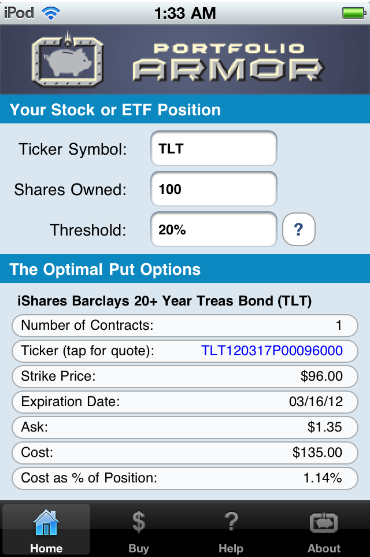Check the Wi-Fi status icon
The image size is (370, 557).
(51, 13)
